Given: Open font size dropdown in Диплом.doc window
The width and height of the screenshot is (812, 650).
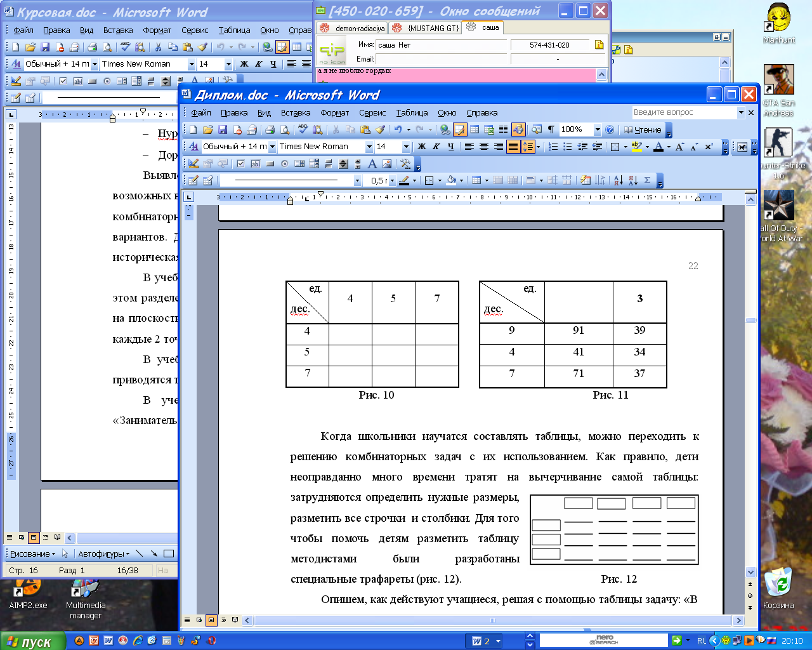Looking at the screenshot, I should pos(406,147).
